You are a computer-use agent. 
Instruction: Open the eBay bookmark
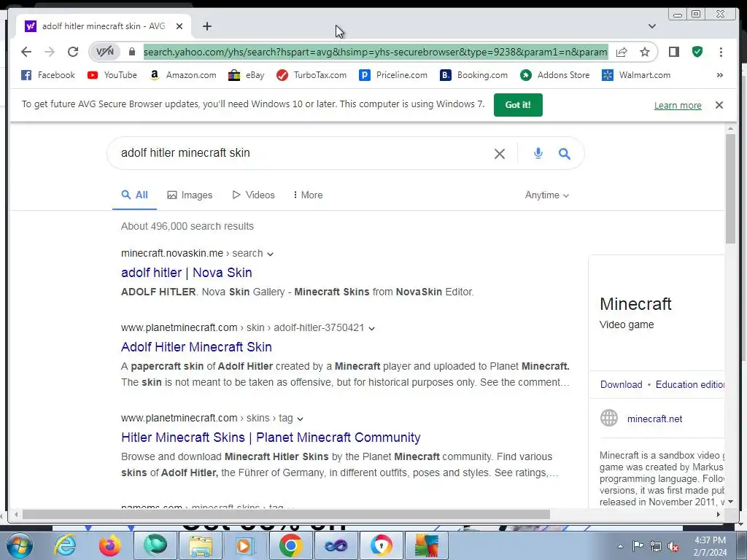pyautogui.click(x=246, y=75)
